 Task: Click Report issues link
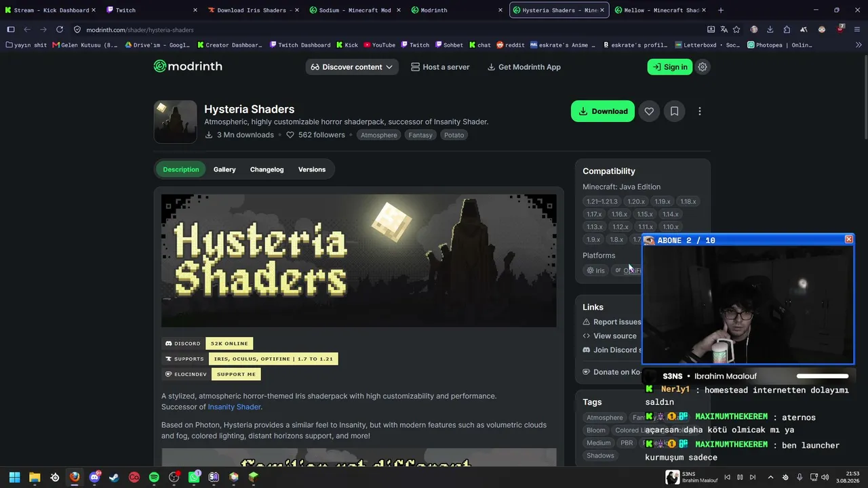tap(612, 322)
